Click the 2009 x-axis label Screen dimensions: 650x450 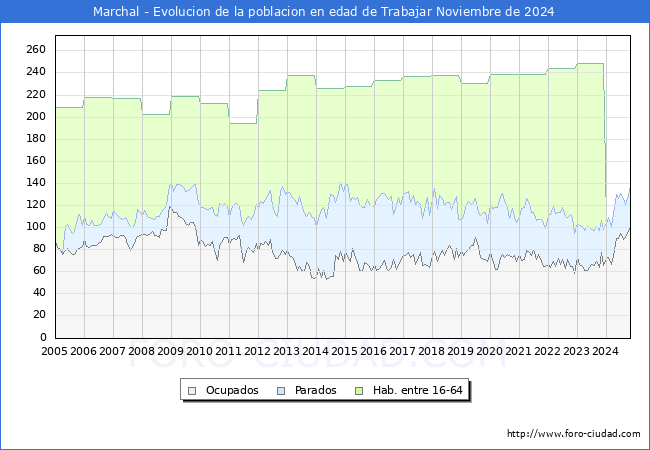171,351
